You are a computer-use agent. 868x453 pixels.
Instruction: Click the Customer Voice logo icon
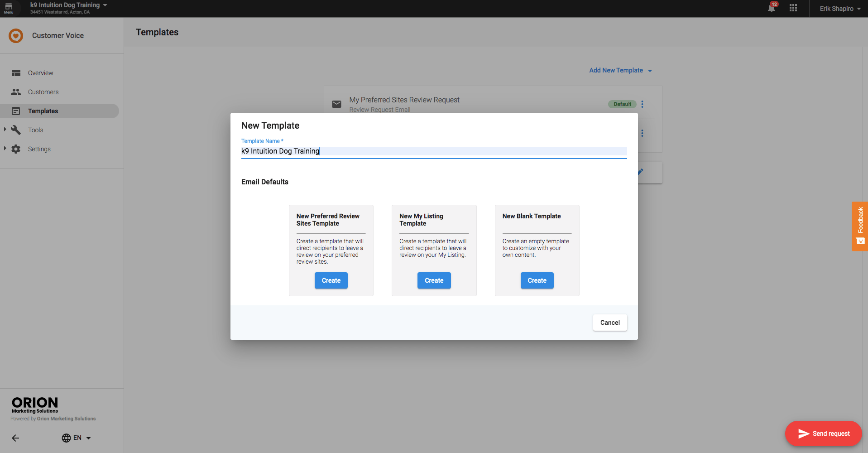click(x=16, y=35)
